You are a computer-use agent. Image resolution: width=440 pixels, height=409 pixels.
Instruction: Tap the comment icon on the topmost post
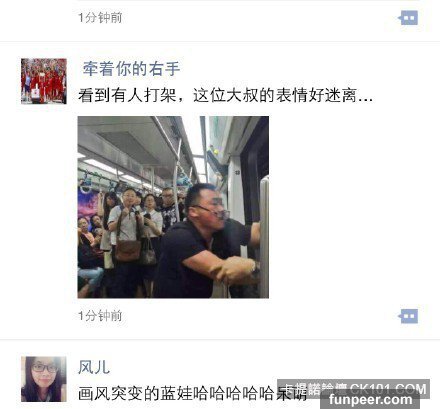pos(408,18)
